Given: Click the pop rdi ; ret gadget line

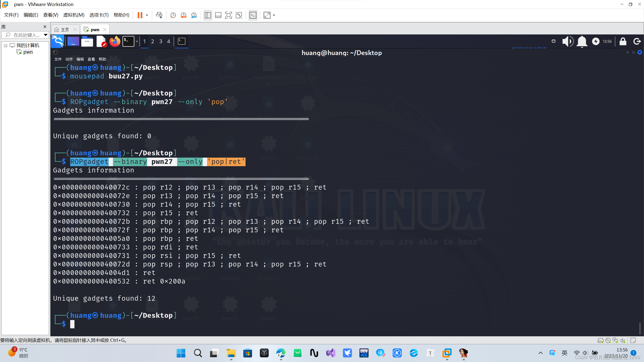Looking at the screenshot, I should (126, 247).
